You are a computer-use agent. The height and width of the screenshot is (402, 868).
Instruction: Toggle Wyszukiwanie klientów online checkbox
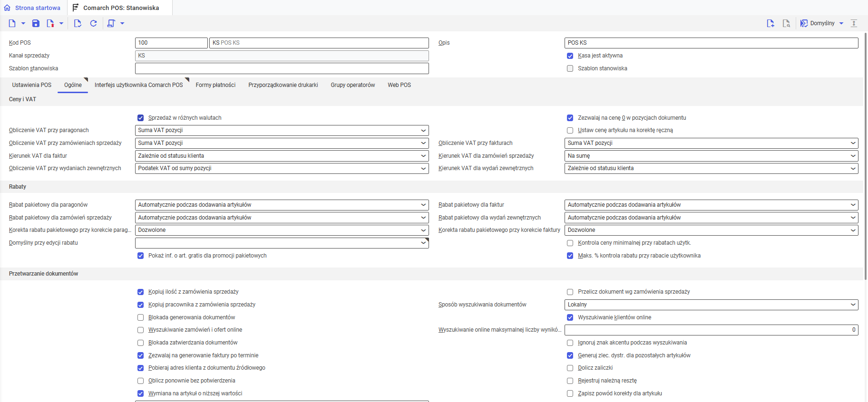pyautogui.click(x=570, y=317)
